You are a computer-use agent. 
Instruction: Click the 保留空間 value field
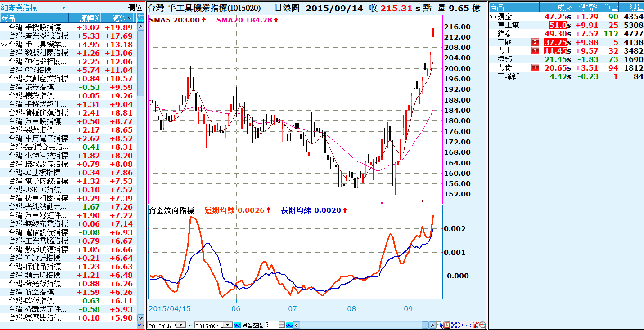coord(271,325)
